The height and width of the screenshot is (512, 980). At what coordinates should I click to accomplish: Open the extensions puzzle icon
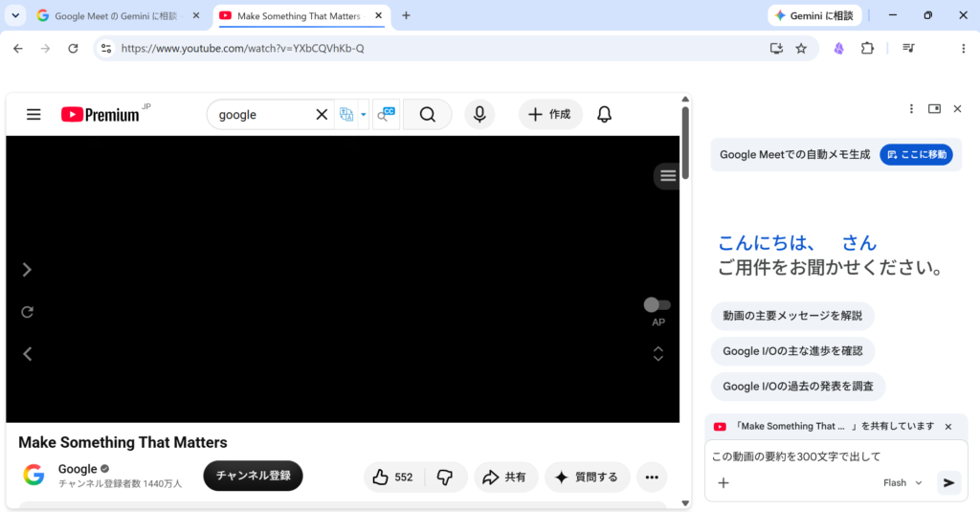click(x=867, y=48)
